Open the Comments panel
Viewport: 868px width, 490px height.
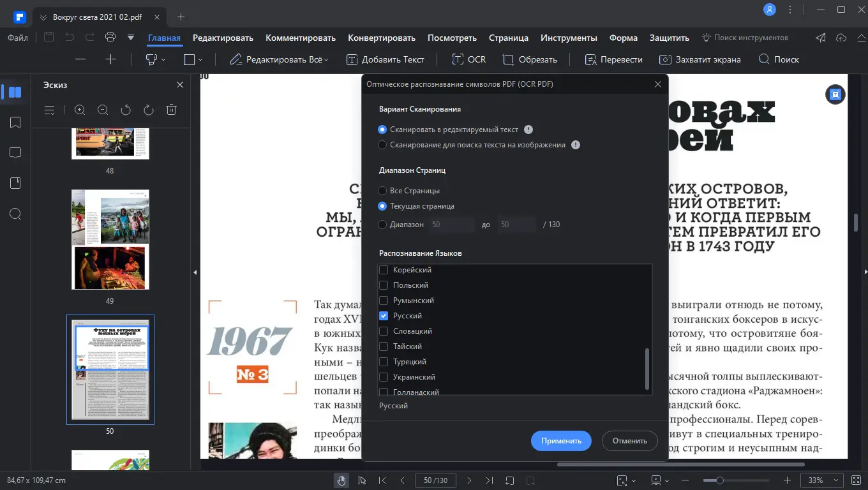(x=14, y=152)
